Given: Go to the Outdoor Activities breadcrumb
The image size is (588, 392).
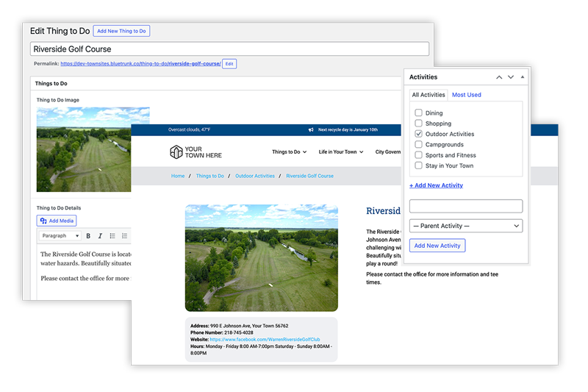Looking at the screenshot, I should [255, 176].
